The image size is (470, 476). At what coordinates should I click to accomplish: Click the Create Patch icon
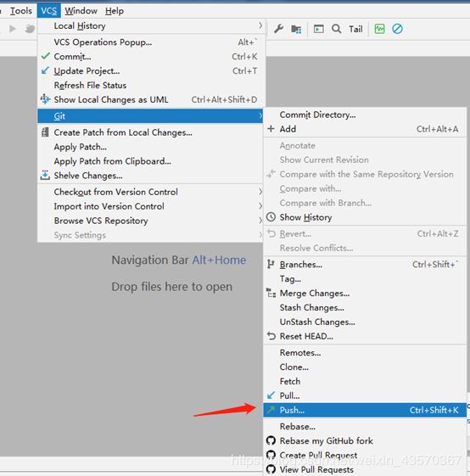pyautogui.click(x=45, y=132)
